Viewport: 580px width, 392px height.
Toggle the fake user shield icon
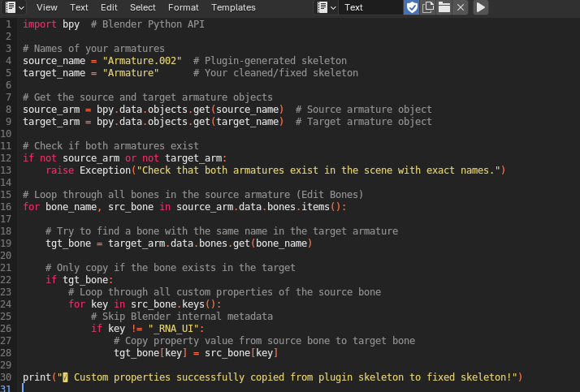point(411,7)
